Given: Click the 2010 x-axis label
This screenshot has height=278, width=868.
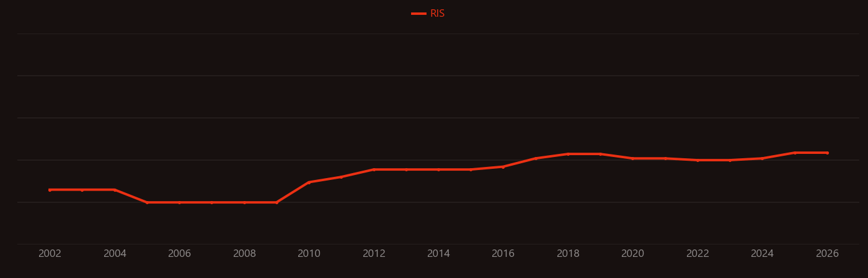Looking at the screenshot, I should (309, 254).
